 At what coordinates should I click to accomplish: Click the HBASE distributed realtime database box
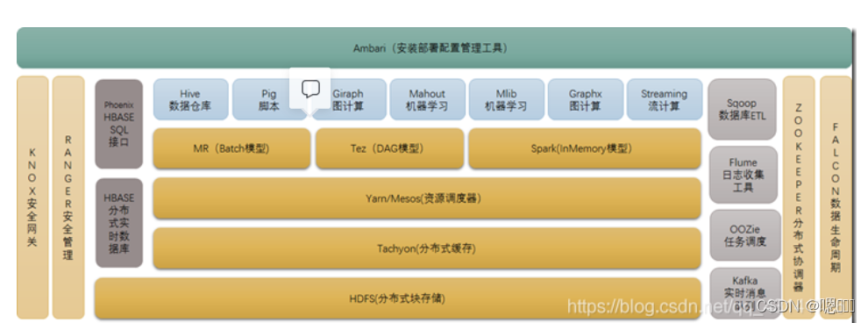(x=119, y=223)
